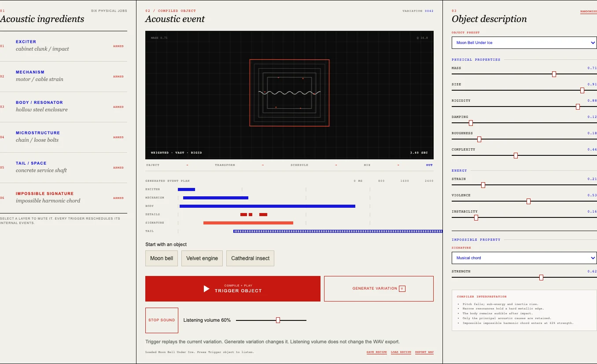Click the Mechanism bar in the event plan
The width and height of the screenshot is (597, 364).
(x=216, y=198)
